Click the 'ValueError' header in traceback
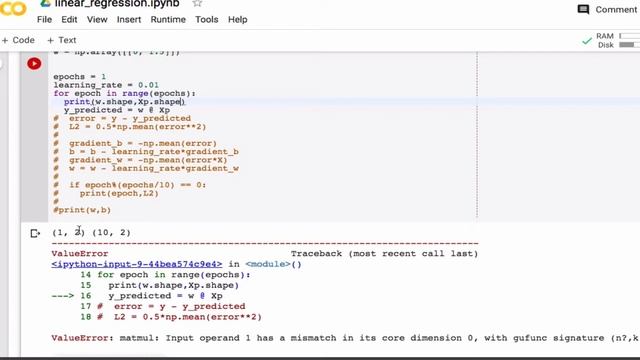Viewport: 640px width, 360px height. [80, 253]
